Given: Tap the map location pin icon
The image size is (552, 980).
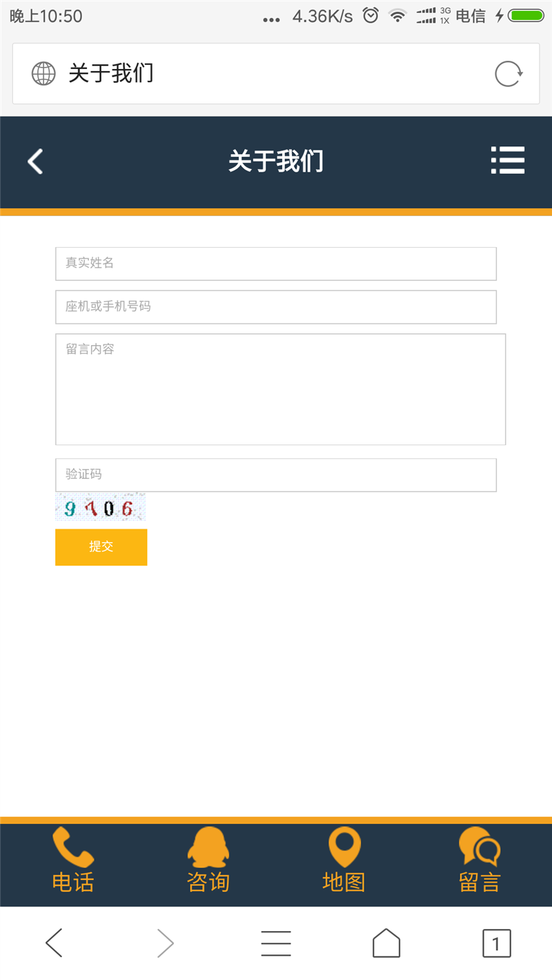Looking at the screenshot, I should coord(344,847).
